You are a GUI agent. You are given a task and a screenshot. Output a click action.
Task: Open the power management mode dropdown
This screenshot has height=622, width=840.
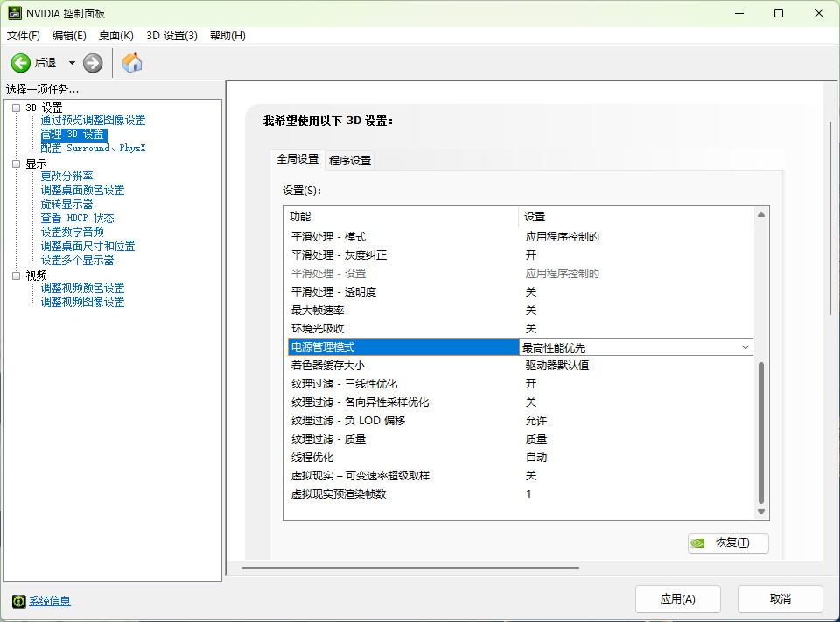coord(745,347)
